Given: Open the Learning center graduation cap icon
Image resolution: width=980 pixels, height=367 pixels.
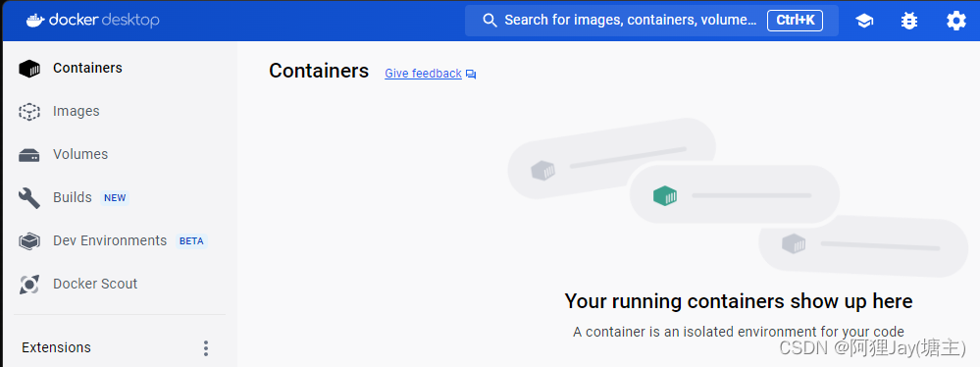Looking at the screenshot, I should (864, 21).
